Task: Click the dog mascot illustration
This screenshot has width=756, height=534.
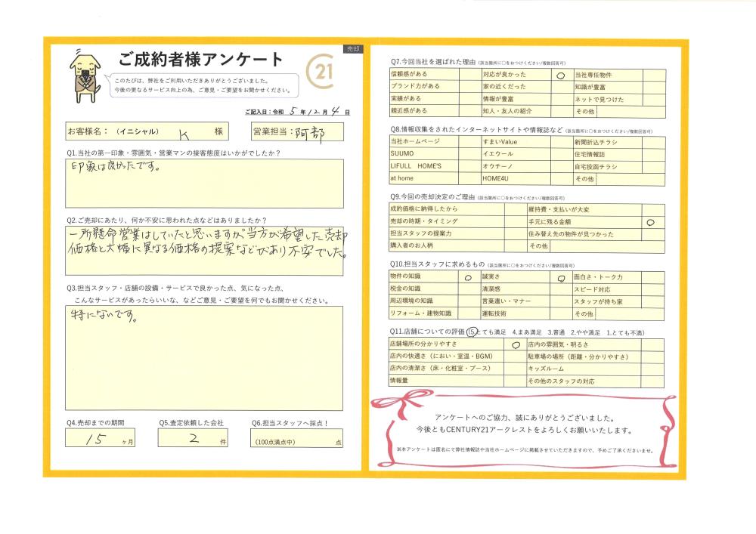Action: click(x=83, y=76)
